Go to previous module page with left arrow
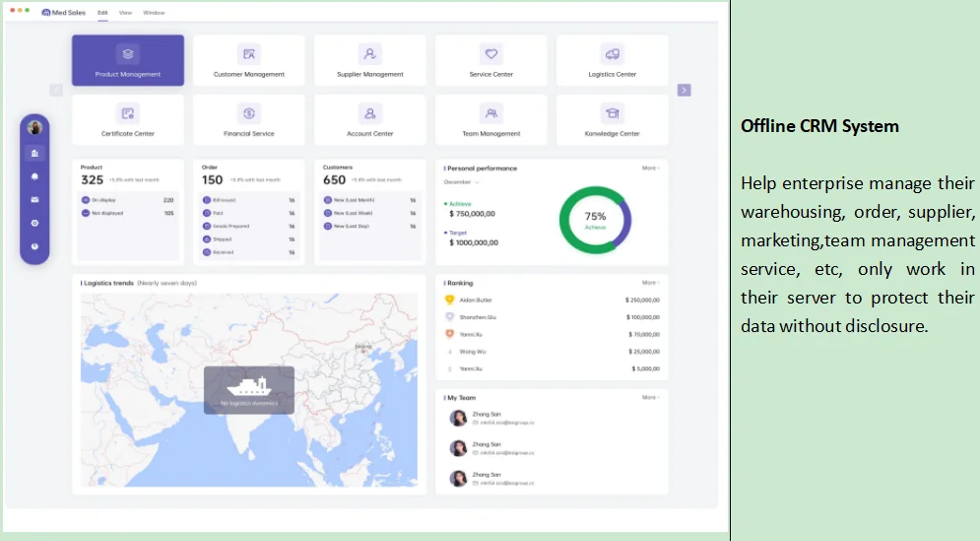 [x=56, y=90]
